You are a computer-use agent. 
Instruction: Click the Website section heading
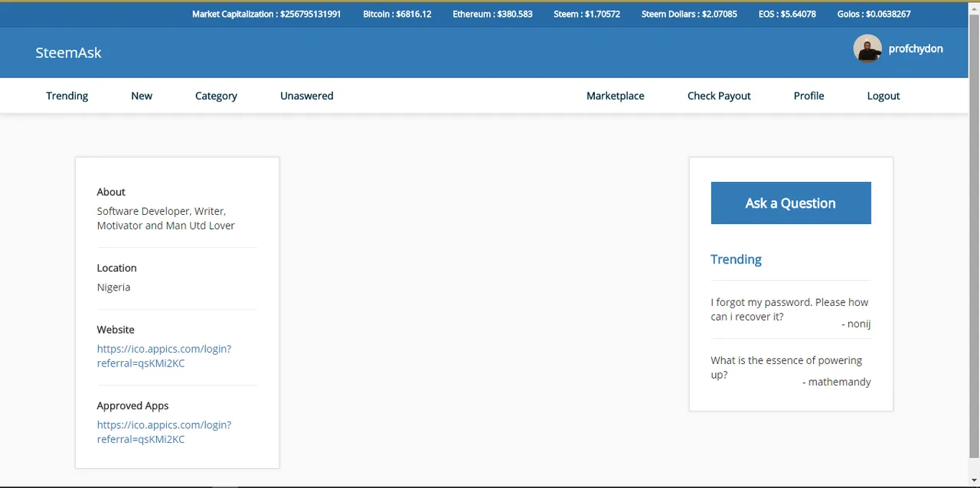116,330
